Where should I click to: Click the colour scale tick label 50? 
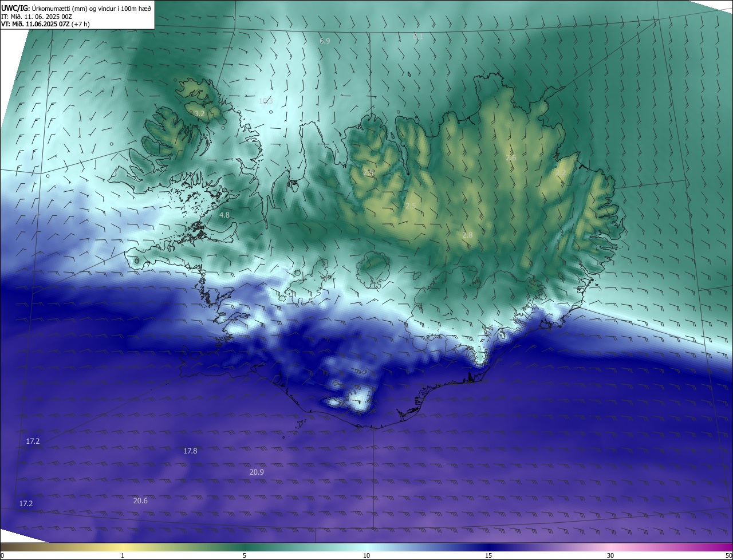pyautogui.click(x=728, y=555)
